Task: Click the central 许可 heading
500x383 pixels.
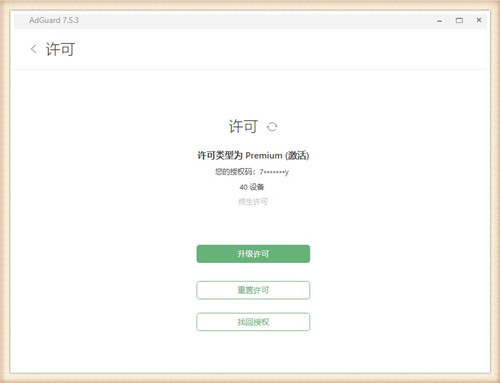Action: (x=243, y=126)
